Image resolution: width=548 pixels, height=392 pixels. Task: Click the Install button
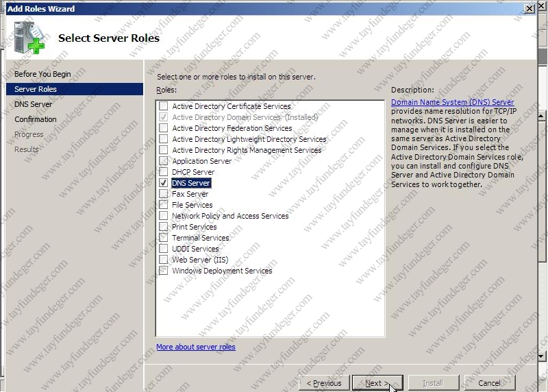point(434,383)
